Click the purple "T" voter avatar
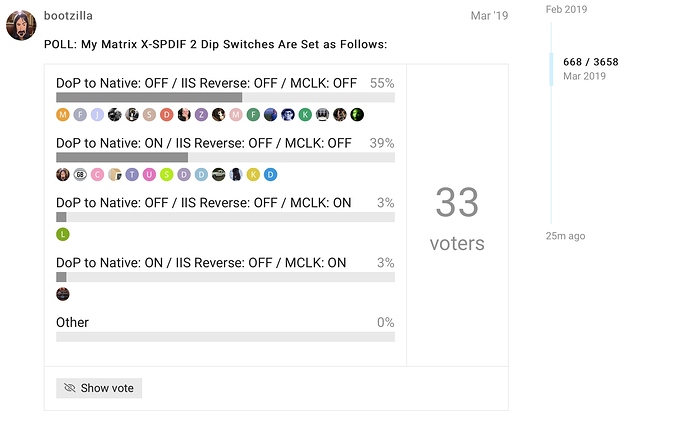The width and height of the screenshot is (690, 422). 132,174
